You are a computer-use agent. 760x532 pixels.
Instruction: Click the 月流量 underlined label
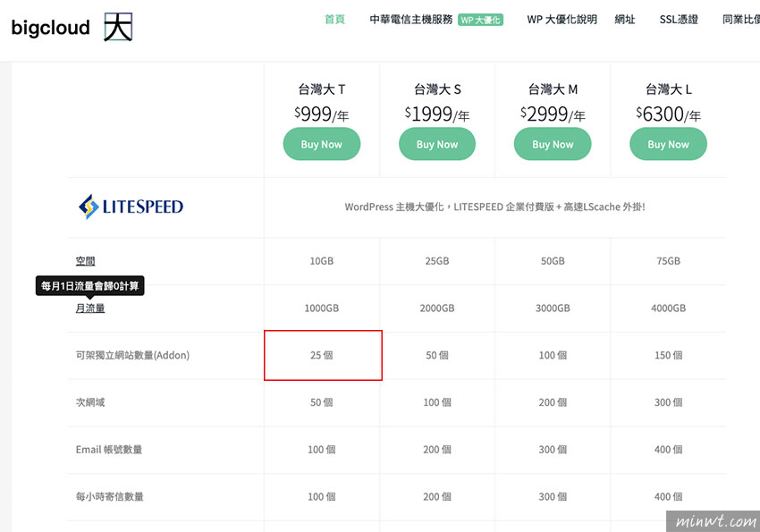(90, 308)
